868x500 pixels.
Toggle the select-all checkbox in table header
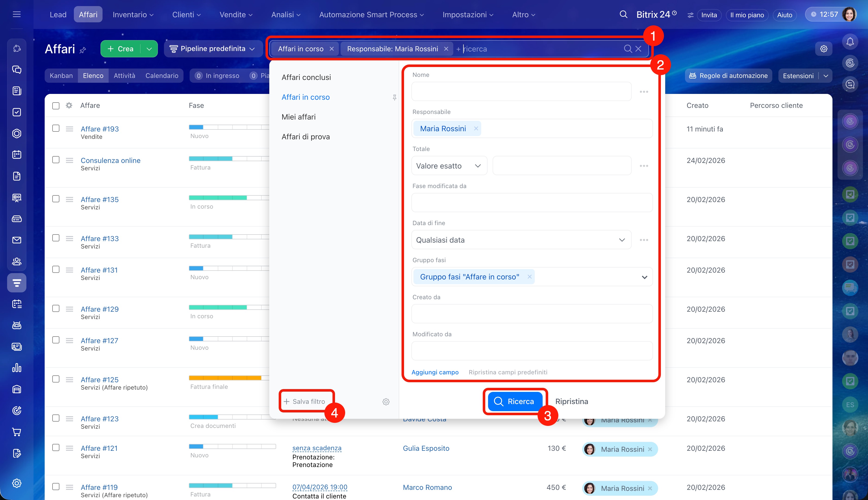[x=56, y=106]
